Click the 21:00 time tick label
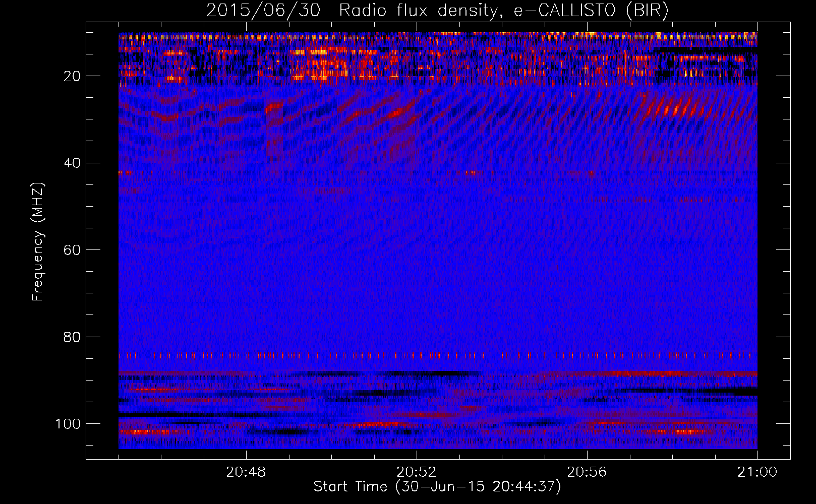The width and height of the screenshot is (816, 504). pos(757,472)
